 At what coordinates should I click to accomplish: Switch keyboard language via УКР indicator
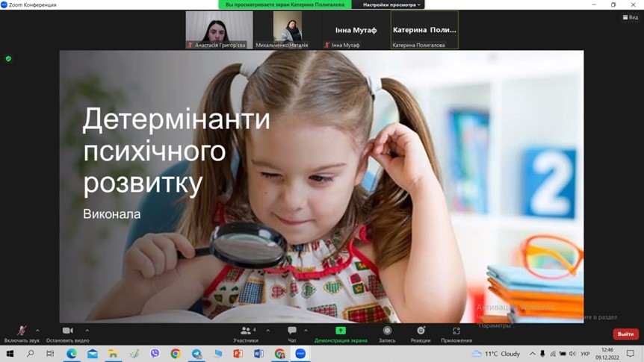(x=586, y=354)
